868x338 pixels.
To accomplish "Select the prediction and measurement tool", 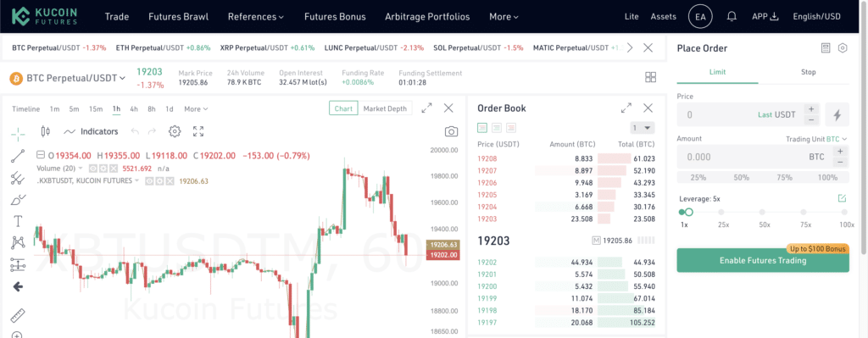I will tap(18, 265).
